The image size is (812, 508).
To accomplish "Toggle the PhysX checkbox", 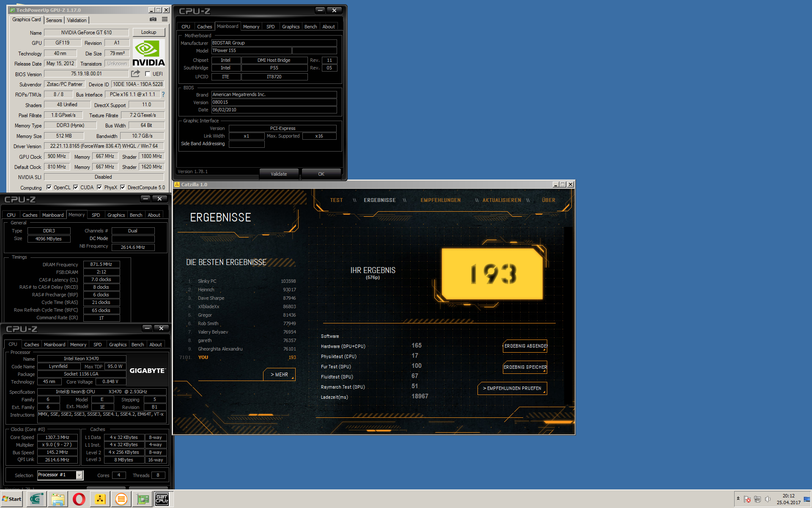I will click(x=99, y=187).
